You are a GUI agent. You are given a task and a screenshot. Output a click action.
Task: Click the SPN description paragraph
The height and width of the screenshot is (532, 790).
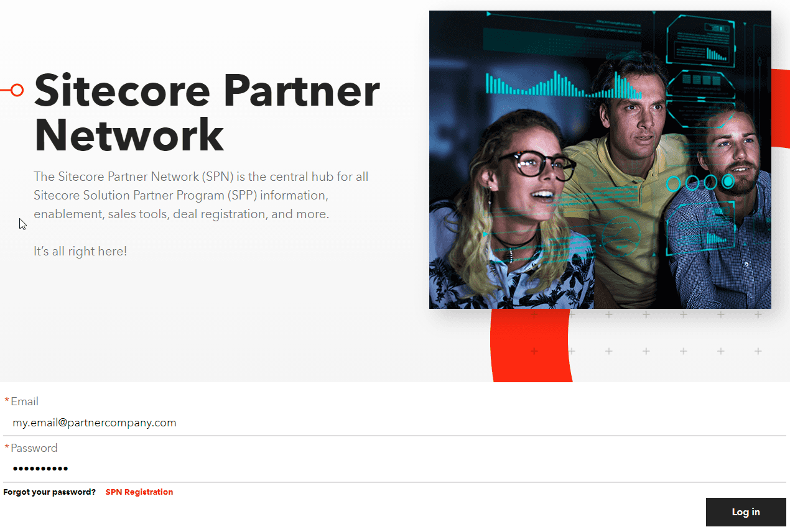201,195
